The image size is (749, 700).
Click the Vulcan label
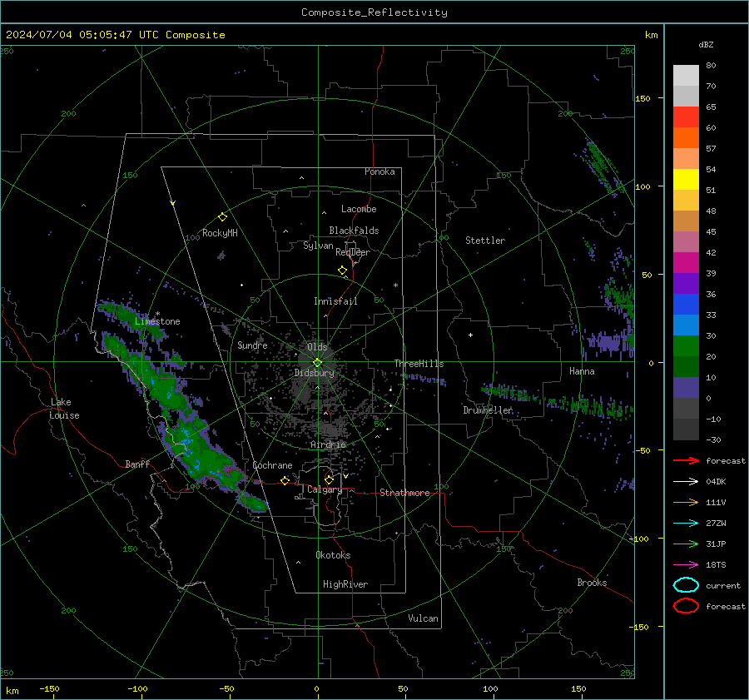(x=423, y=618)
